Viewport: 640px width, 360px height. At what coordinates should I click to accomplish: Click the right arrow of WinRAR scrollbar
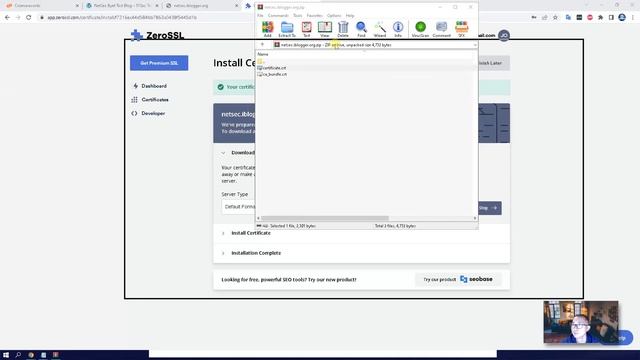pos(475,218)
